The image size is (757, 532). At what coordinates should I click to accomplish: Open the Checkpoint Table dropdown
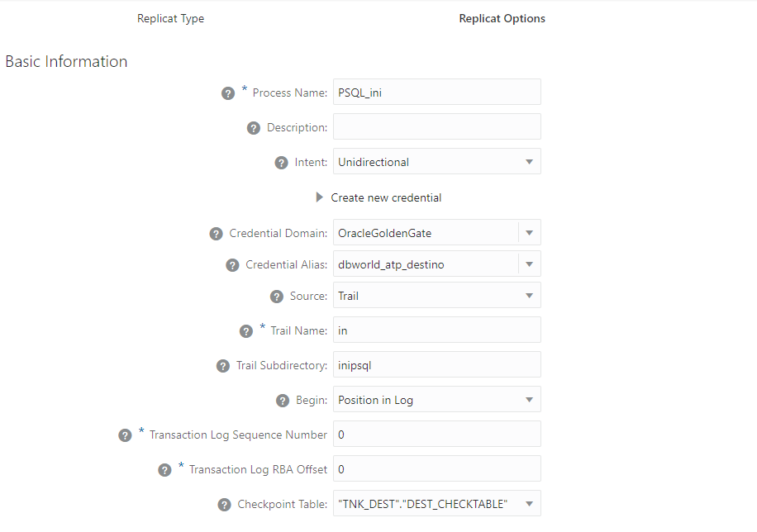(x=529, y=504)
